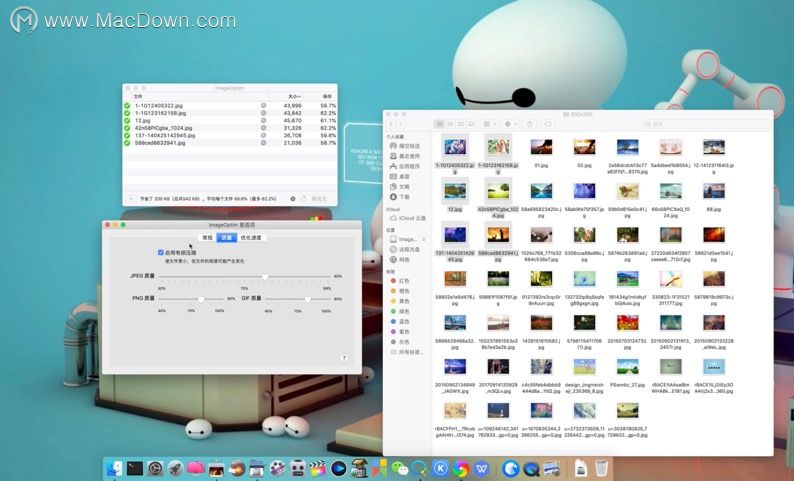Select thumbnail of 01.jpg in Finder
794x481 pixels.
tap(541, 147)
